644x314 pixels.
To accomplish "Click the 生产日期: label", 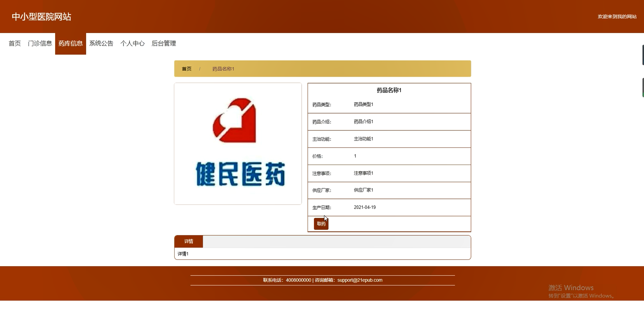I will [x=322, y=208].
